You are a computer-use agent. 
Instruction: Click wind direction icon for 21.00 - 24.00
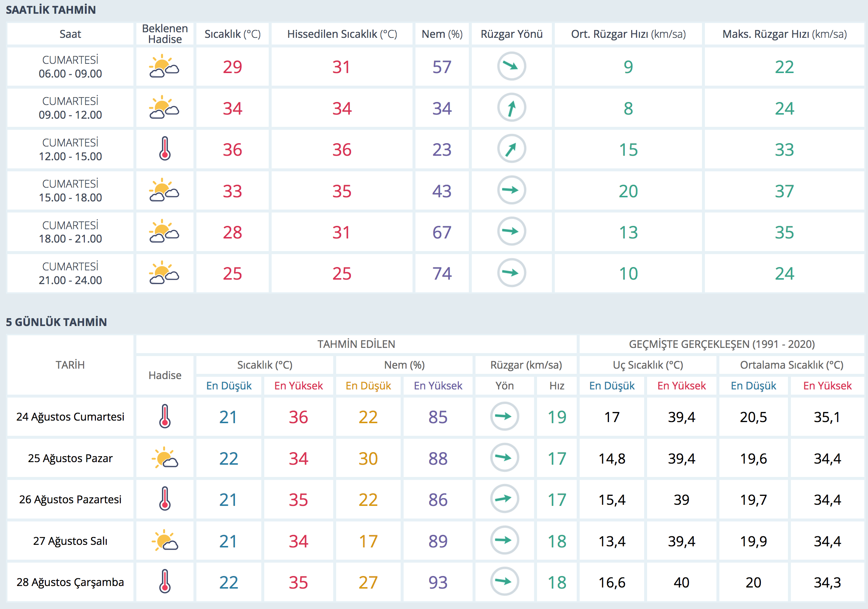coord(511,273)
